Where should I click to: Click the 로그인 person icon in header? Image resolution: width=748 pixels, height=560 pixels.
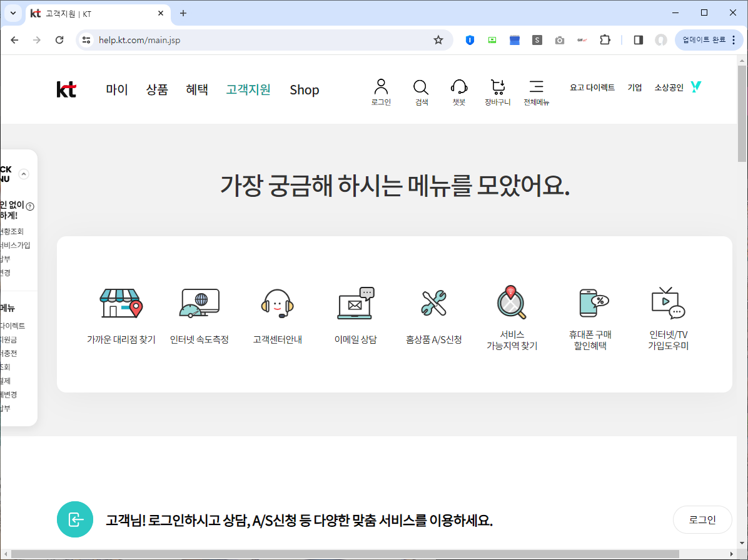pos(380,87)
